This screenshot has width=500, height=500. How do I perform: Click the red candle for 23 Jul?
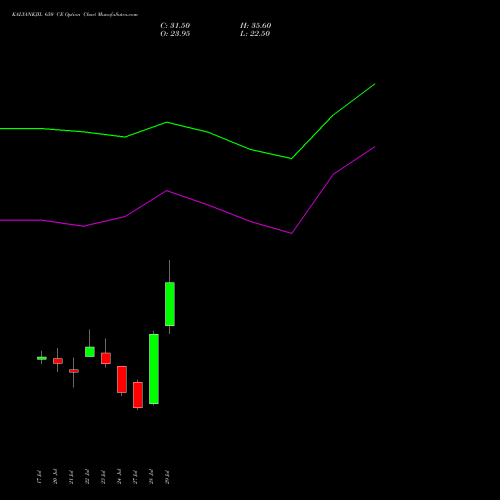click(x=106, y=358)
